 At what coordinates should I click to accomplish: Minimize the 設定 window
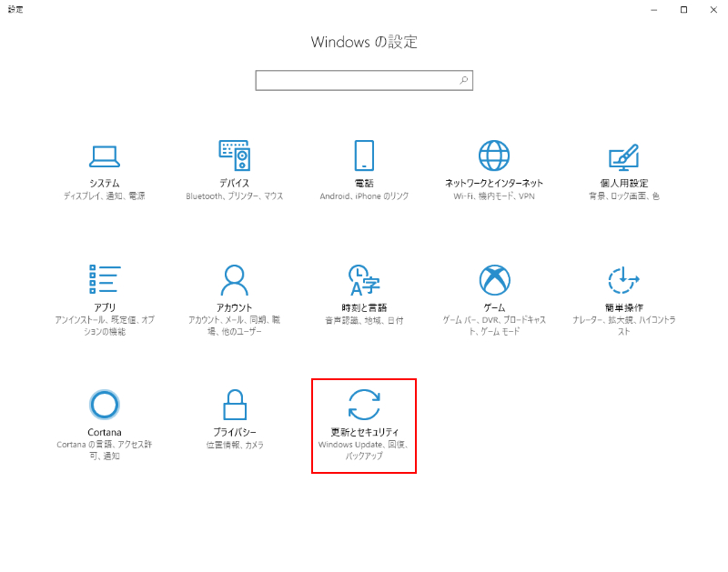(653, 10)
